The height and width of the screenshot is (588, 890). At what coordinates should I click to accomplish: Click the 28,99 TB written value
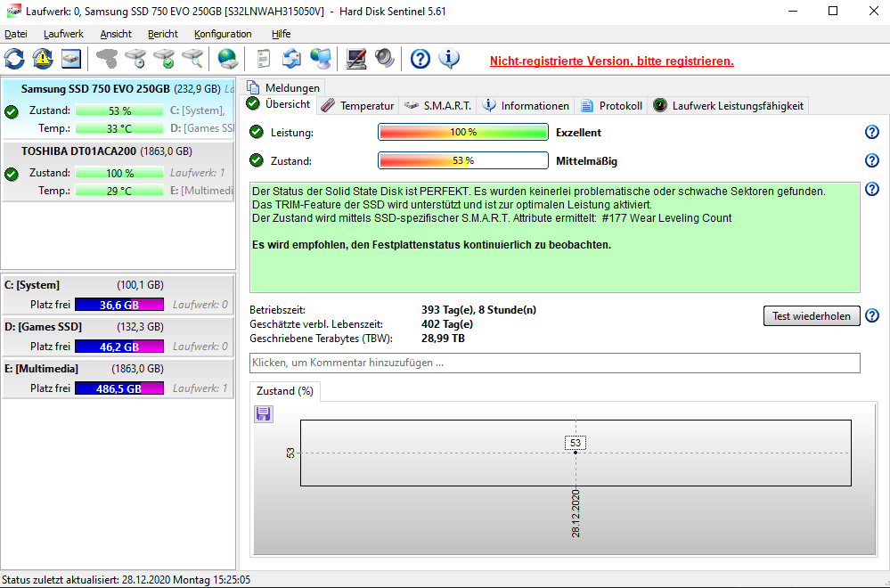(x=443, y=339)
